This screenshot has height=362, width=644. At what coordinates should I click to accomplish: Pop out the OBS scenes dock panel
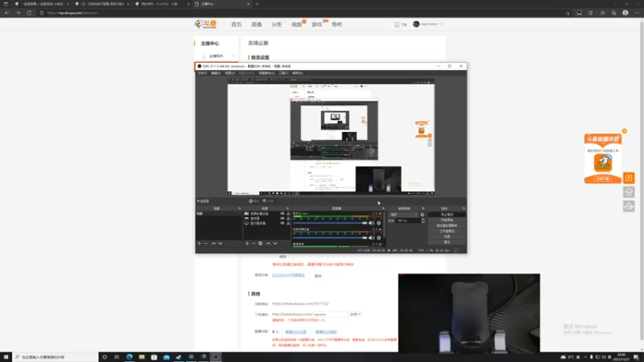click(x=239, y=208)
